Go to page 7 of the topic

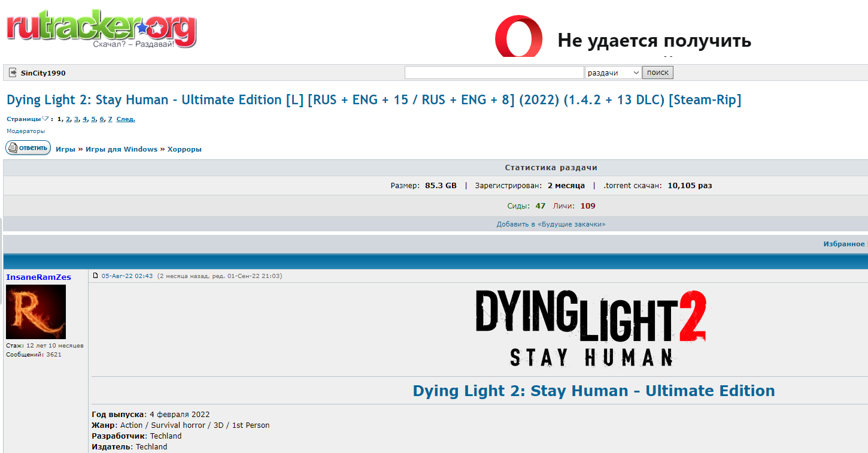(110, 119)
